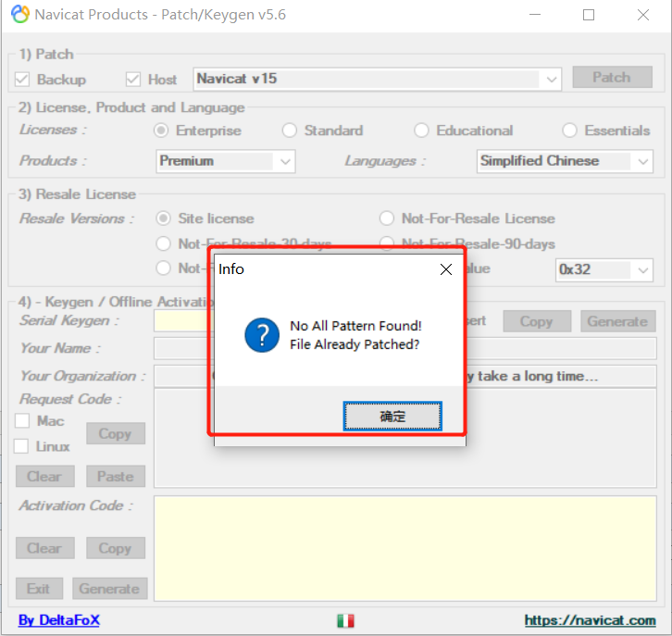The width and height of the screenshot is (672, 636).
Task: Click the Your Organization input field
Action: tap(405, 376)
